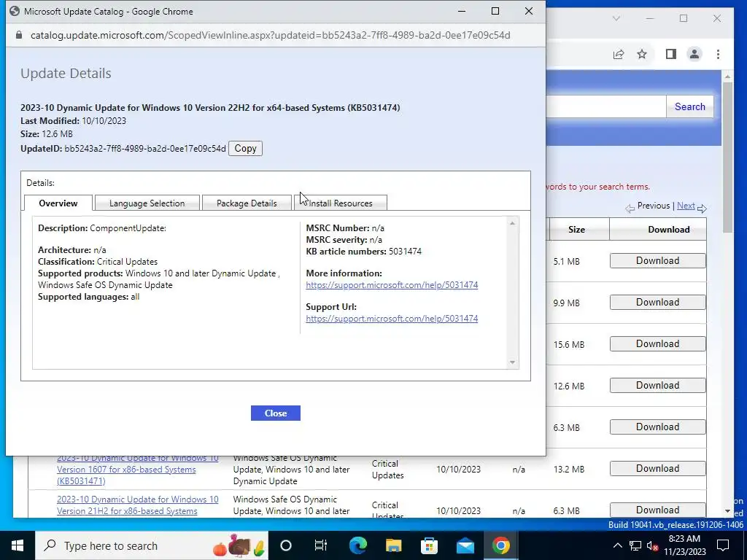The image size is (747, 560).
Task: Open the KB5031471 1607 x86 update link
Action: 137,470
